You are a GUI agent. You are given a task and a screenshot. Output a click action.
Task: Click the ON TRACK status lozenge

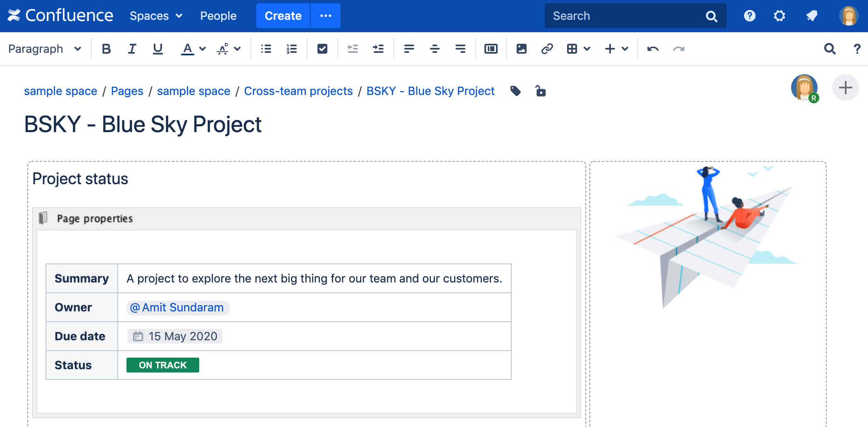coord(163,365)
